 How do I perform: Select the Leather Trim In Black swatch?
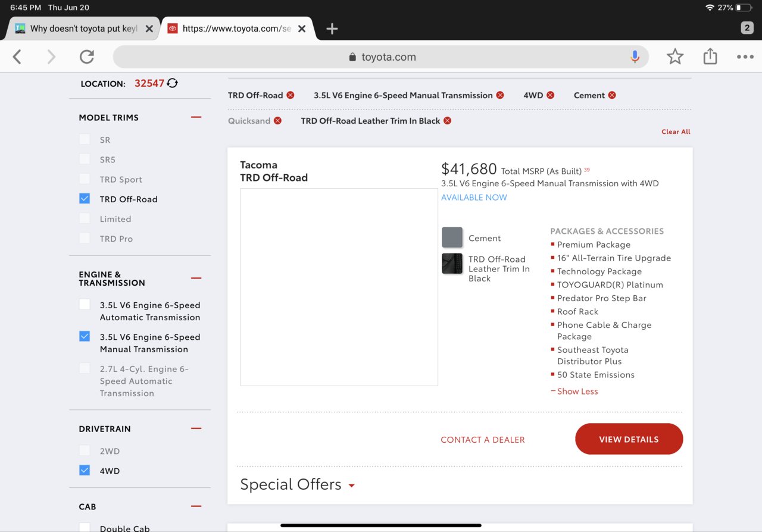click(x=452, y=264)
